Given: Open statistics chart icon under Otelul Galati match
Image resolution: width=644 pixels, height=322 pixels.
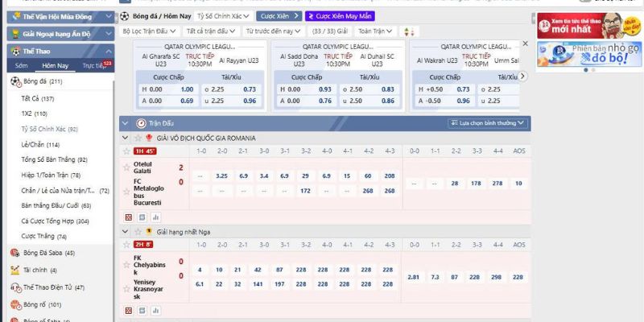Looking at the screenshot, I should pyautogui.click(x=156, y=217).
